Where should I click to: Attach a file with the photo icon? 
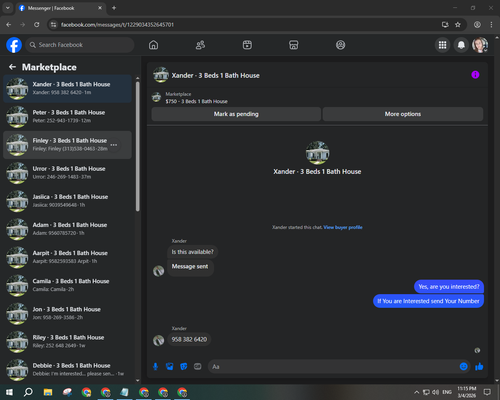click(x=170, y=367)
